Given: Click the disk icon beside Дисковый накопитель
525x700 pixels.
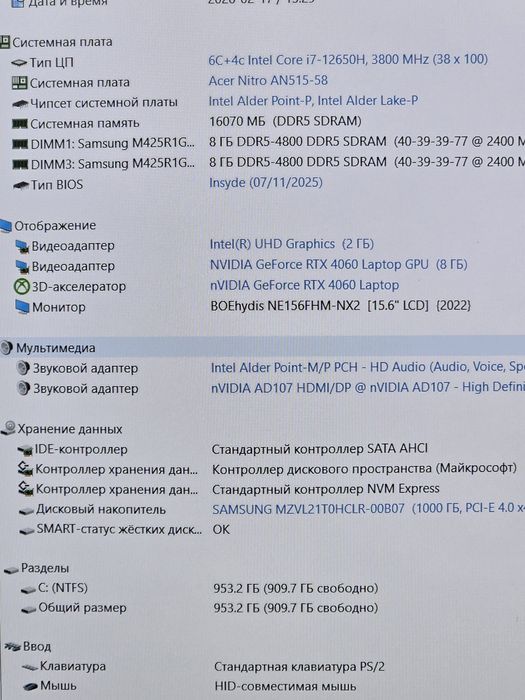Looking at the screenshot, I should point(26,511).
